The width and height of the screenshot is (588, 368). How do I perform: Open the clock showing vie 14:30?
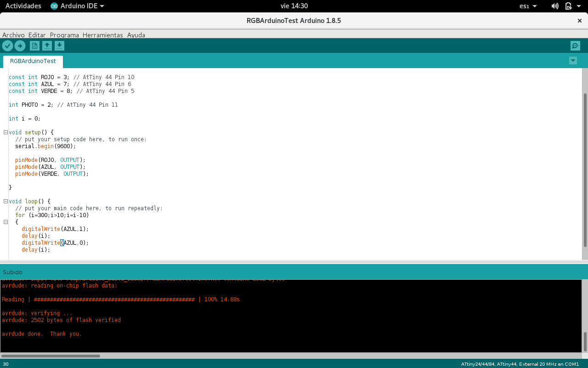click(294, 6)
